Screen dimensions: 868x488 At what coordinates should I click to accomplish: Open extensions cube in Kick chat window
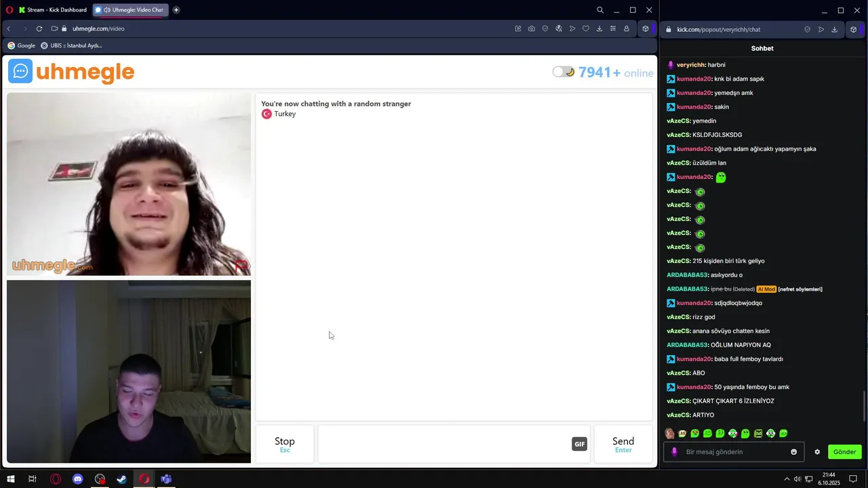click(853, 29)
